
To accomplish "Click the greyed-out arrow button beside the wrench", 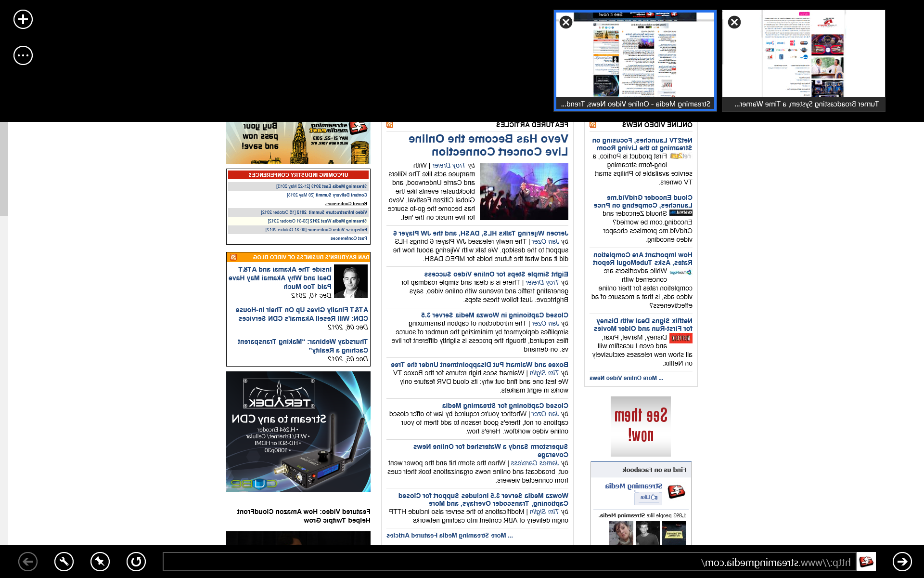I will 28,562.
